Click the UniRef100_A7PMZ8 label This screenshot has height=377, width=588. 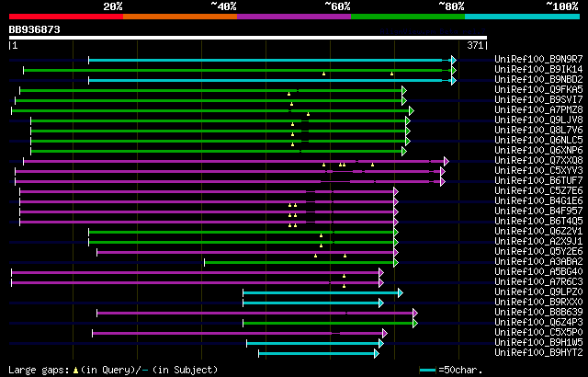538,110
